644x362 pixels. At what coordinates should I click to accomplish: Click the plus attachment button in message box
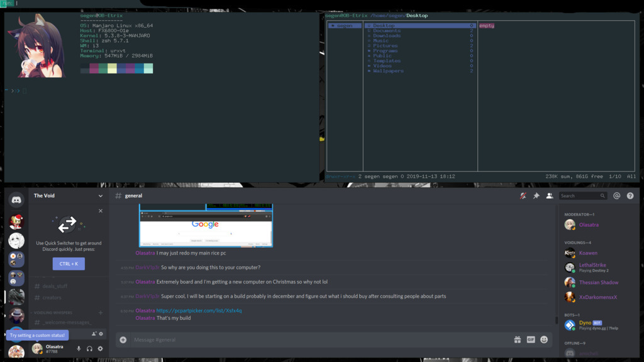click(x=123, y=339)
